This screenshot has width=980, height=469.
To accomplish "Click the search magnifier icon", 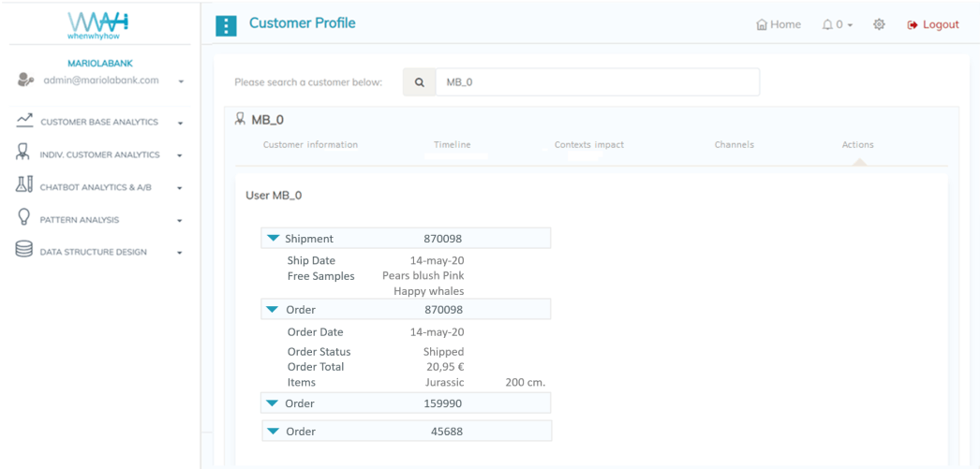I will click(x=419, y=82).
